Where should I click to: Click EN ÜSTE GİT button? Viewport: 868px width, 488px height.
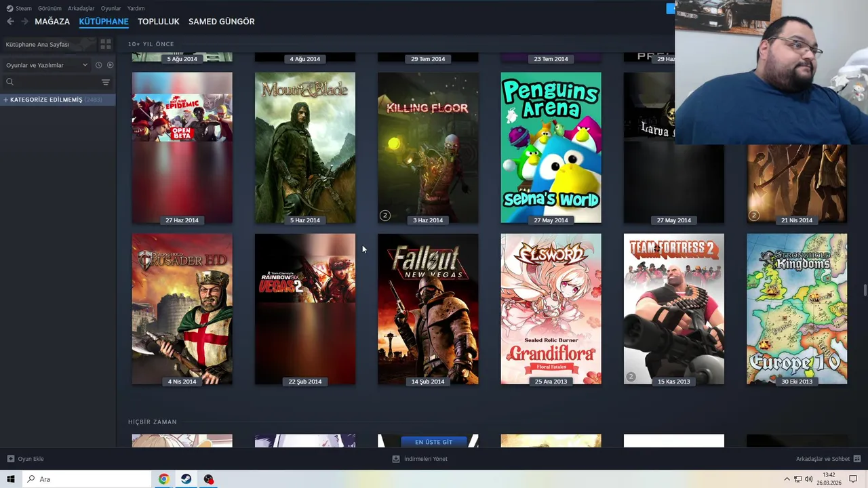pos(433,442)
